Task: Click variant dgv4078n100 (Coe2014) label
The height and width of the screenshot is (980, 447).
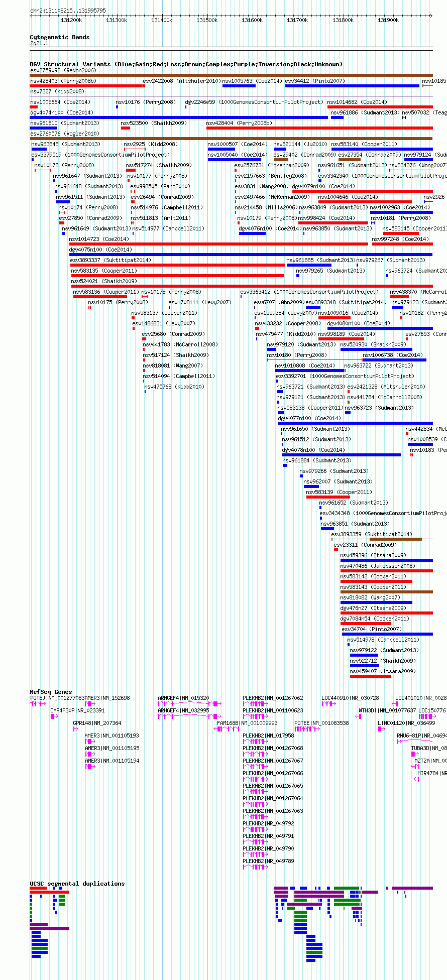Action: tap(313, 450)
